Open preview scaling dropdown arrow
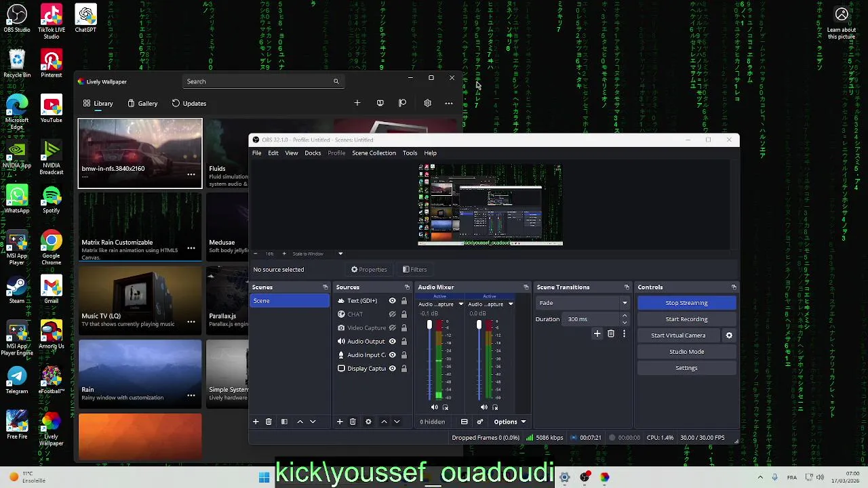Viewport: 868px width, 488px height. (340, 253)
